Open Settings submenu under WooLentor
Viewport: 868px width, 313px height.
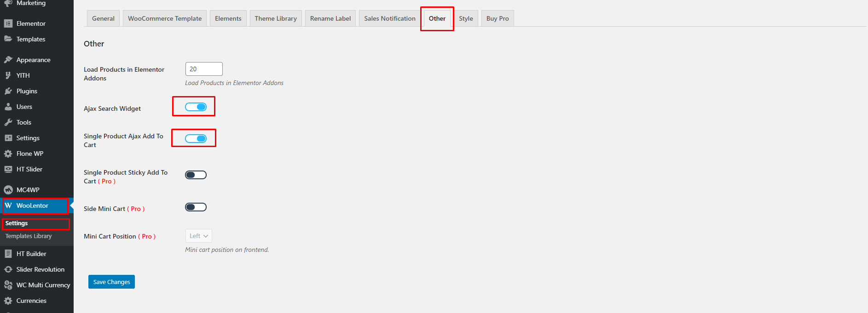click(x=17, y=223)
